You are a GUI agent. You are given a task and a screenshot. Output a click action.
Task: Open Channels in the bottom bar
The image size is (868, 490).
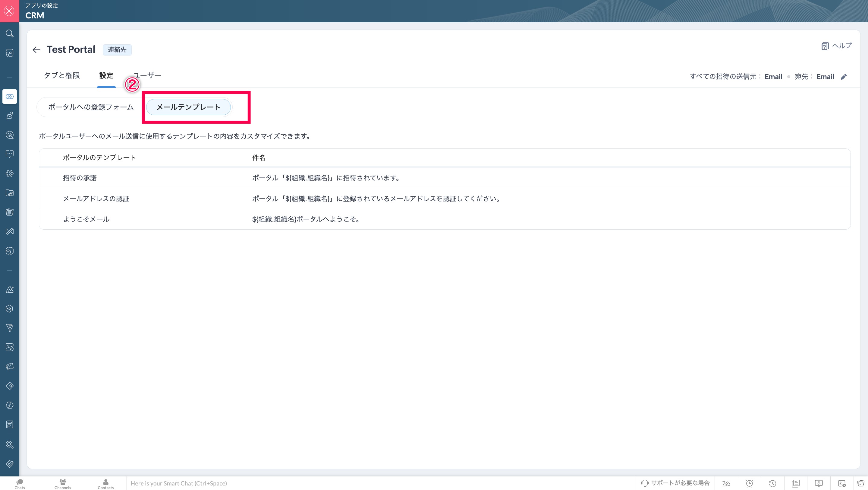[63, 484]
